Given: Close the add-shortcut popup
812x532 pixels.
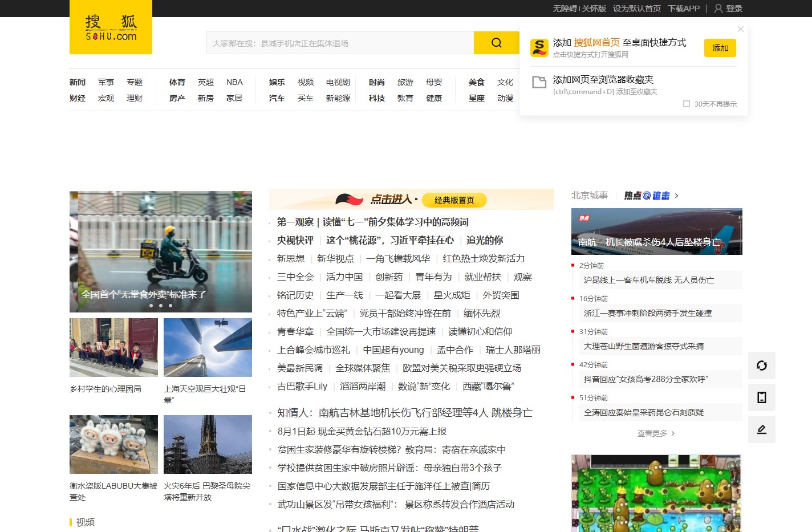Looking at the screenshot, I should tap(741, 29).
